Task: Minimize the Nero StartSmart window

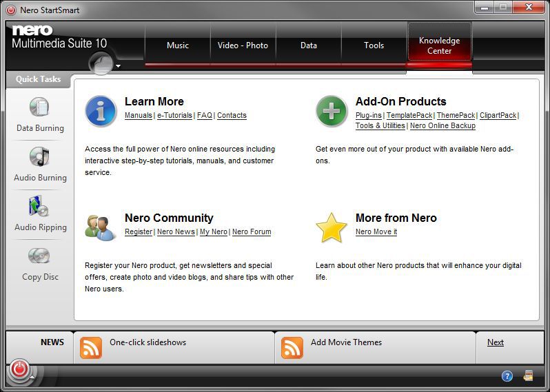Action: 485,8
